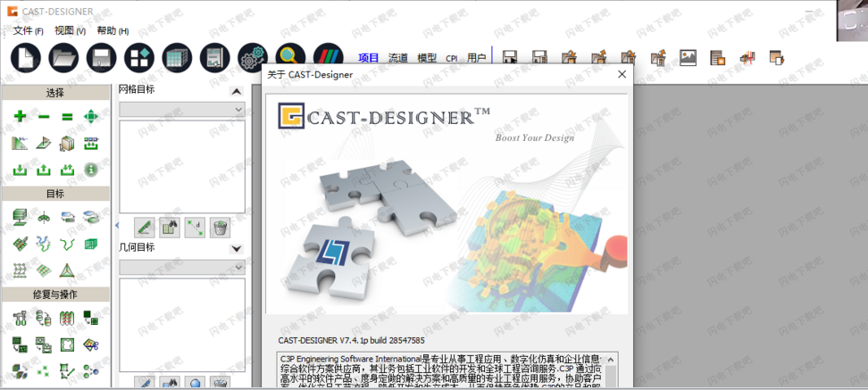
Task: Click the green triangle mesh icon under 目标
Action: point(67,270)
